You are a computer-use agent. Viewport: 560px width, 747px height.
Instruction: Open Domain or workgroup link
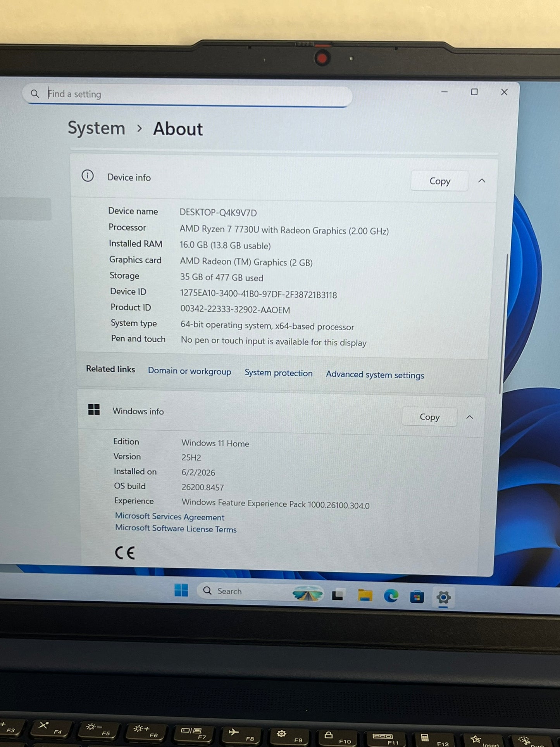point(190,371)
